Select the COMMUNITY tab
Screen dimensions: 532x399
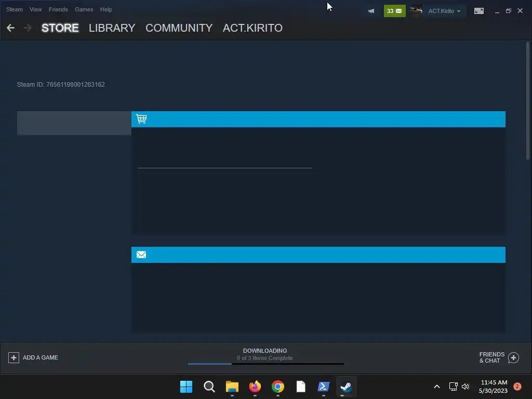pyautogui.click(x=179, y=28)
